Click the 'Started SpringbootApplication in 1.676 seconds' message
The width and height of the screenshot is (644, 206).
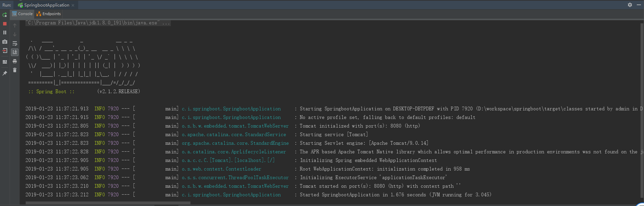point(396,195)
